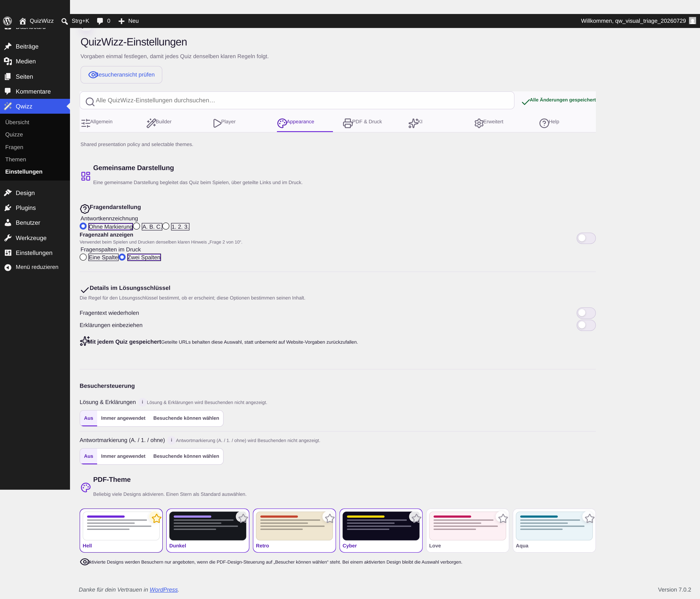Click the star on Dunkel theme card
This screenshot has height=599, width=700.
coord(243,518)
